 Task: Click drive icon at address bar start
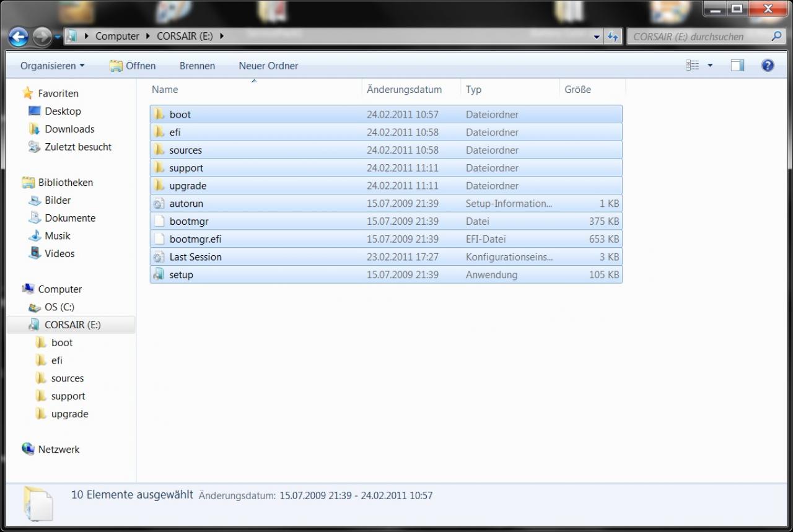[72, 37]
